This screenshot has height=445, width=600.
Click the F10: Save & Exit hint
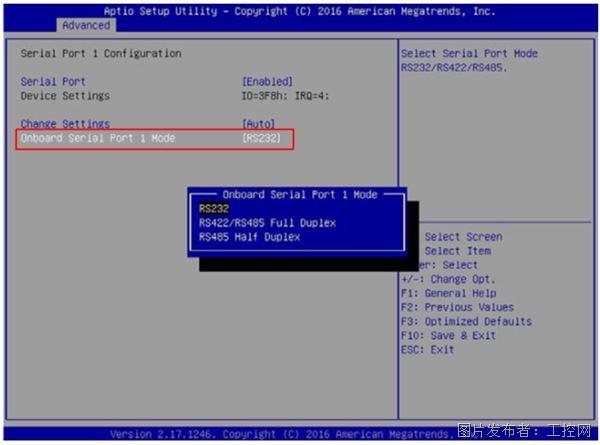[448, 336]
